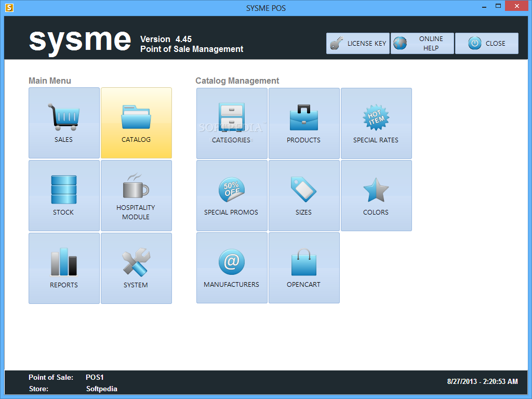Click the 'Version 4.45' text
This screenshot has height=399, width=532.
coord(166,39)
